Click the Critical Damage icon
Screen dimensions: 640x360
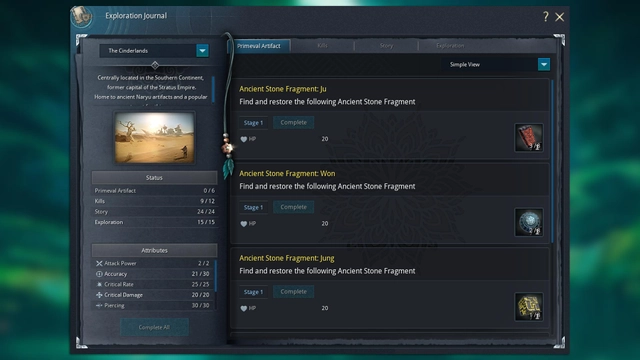pyautogui.click(x=99, y=295)
